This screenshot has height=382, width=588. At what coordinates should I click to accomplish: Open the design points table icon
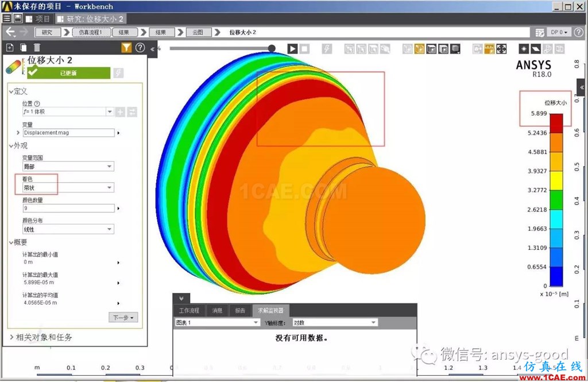point(540,33)
